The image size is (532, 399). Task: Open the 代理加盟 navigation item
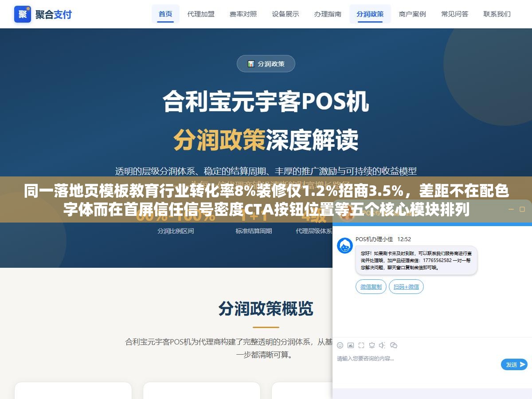click(201, 14)
